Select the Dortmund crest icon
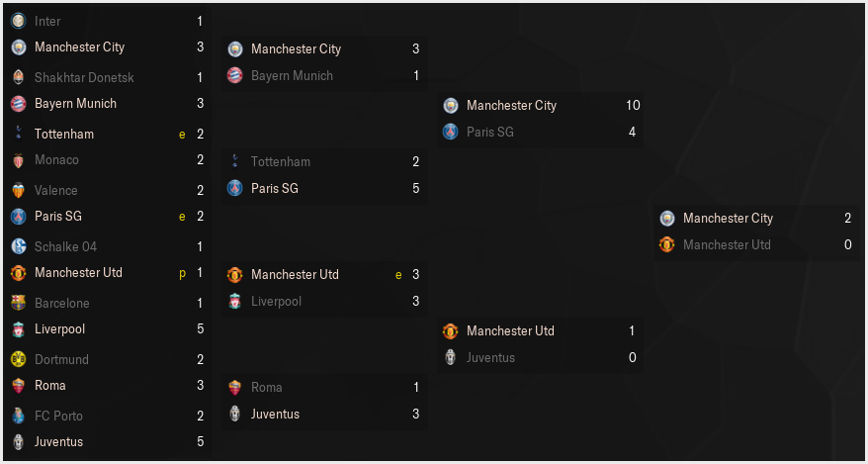Screen dimensions: 868x464 (18, 359)
